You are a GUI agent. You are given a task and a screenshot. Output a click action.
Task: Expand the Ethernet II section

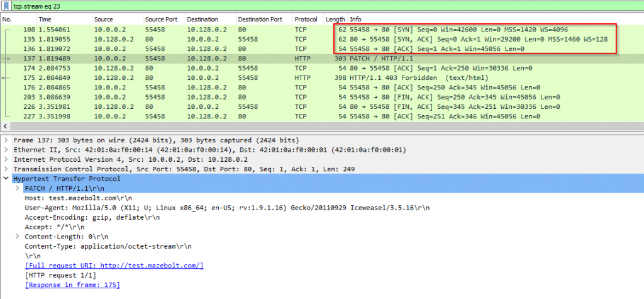click(x=5, y=150)
